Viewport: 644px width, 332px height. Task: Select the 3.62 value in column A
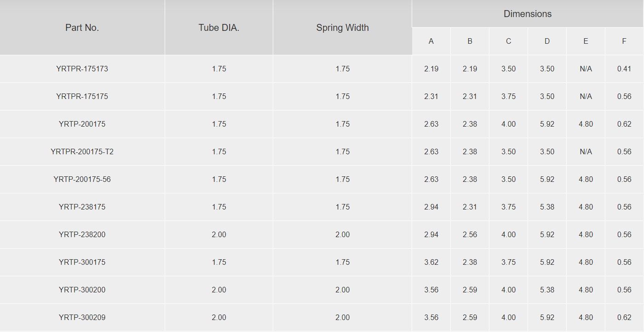431,262
